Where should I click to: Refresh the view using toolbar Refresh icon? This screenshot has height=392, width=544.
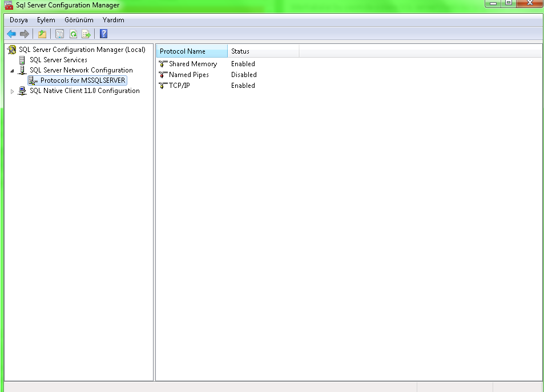(73, 34)
